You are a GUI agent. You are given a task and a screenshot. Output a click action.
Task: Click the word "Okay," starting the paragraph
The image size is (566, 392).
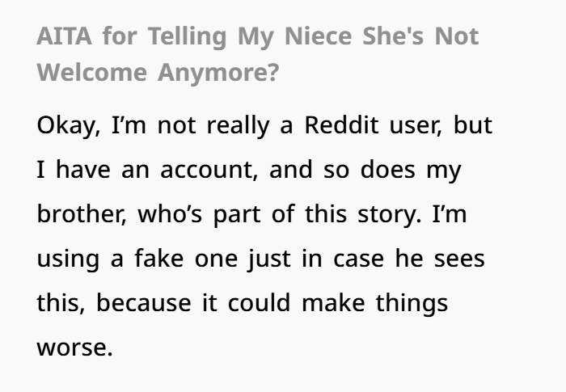point(69,126)
